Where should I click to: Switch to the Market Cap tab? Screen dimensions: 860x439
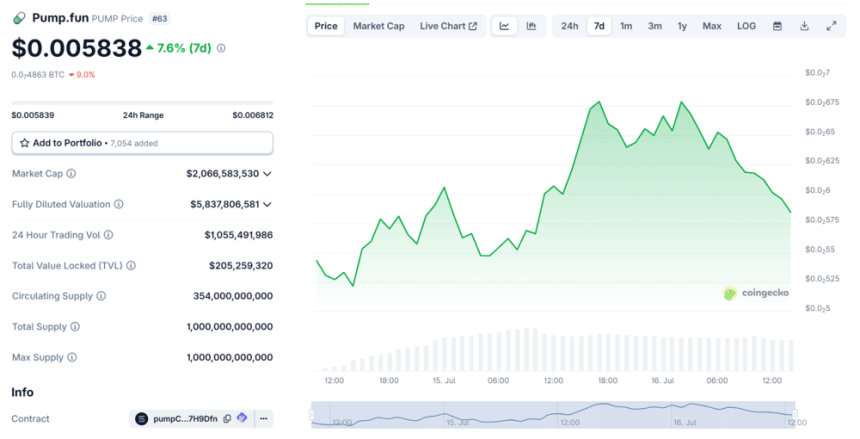coord(378,26)
